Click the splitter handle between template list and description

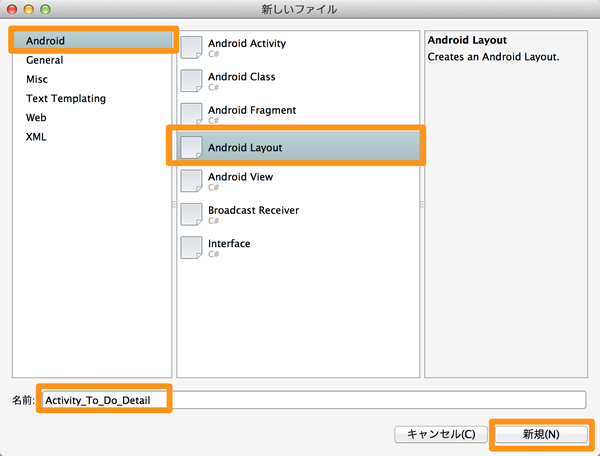pyautogui.click(x=422, y=204)
